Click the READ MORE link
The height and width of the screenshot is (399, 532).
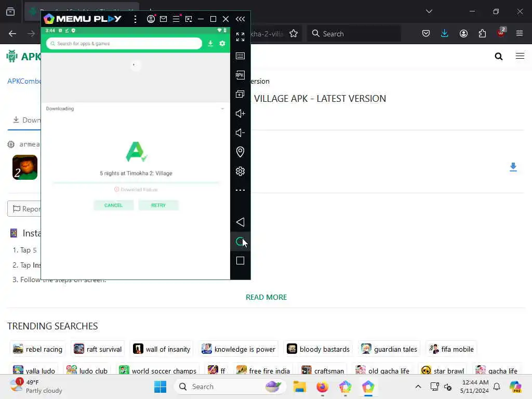[x=267, y=297]
